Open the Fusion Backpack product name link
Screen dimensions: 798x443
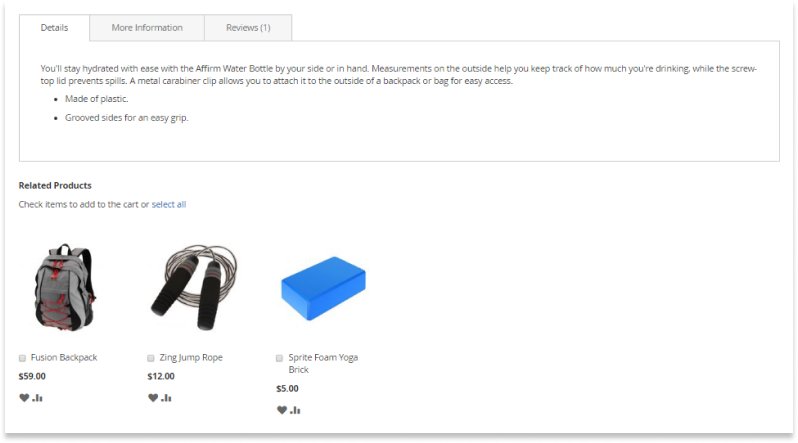click(64, 357)
